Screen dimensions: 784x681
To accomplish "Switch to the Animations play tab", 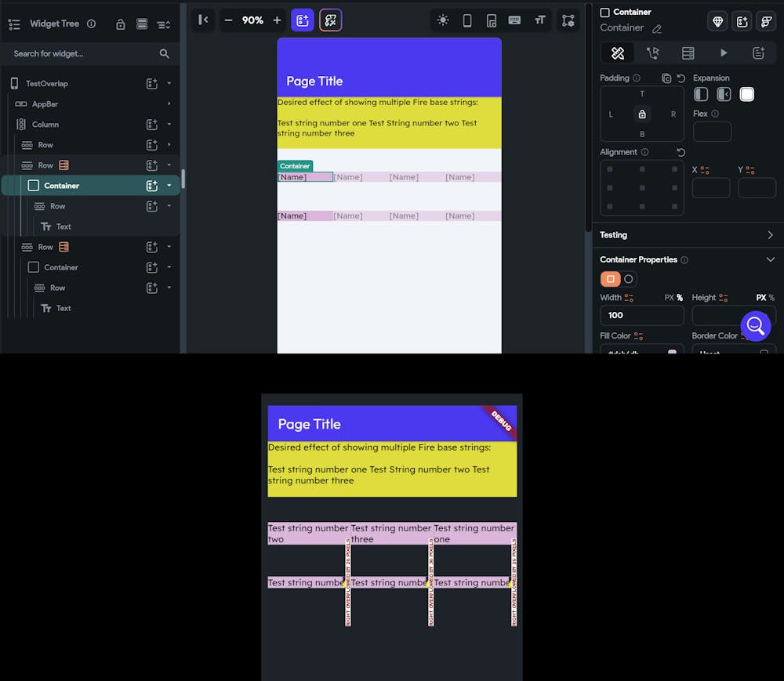I will (724, 53).
